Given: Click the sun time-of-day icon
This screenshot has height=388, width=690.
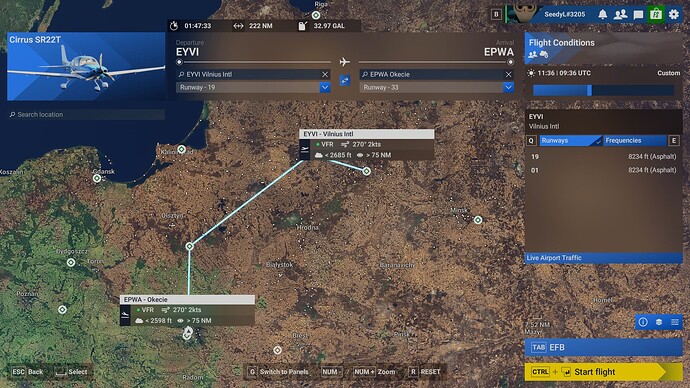Looking at the screenshot, I should click(x=531, y=73).
